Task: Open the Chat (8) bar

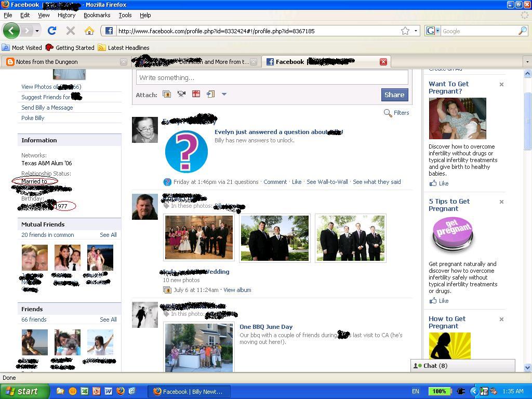Action: (463, 365)
